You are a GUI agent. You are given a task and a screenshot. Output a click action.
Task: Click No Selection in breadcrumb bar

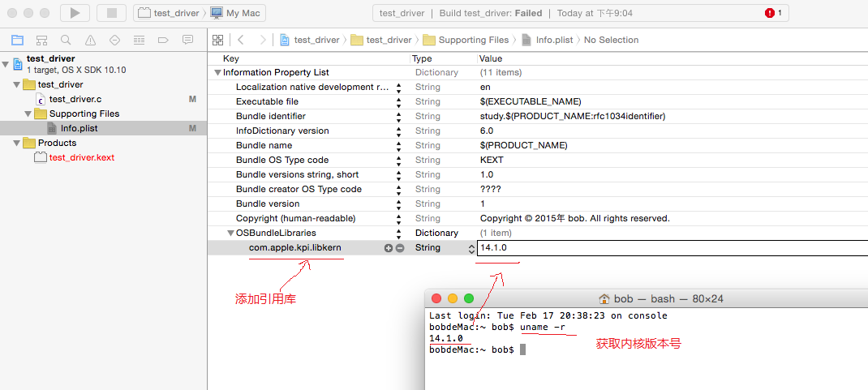(611, 40)
